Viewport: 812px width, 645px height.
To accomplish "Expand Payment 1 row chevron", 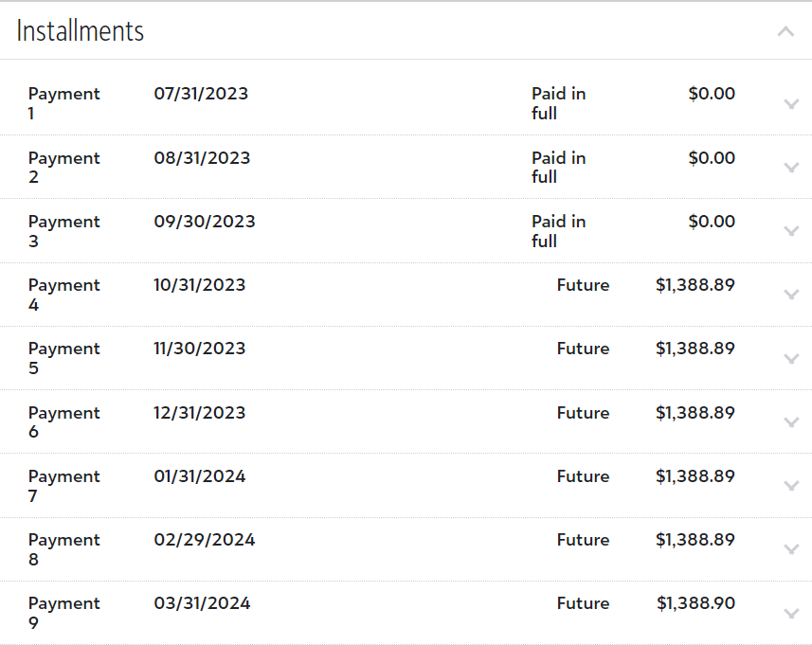I will click(792, 104).
